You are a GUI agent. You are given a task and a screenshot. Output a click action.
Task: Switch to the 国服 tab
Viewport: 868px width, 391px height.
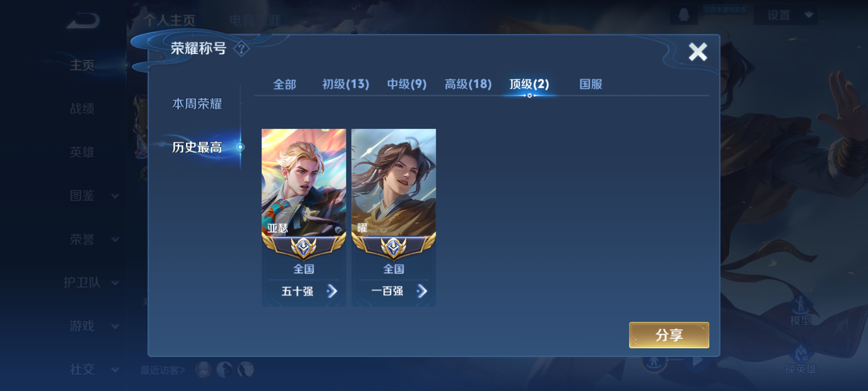[x=590, y=84]
